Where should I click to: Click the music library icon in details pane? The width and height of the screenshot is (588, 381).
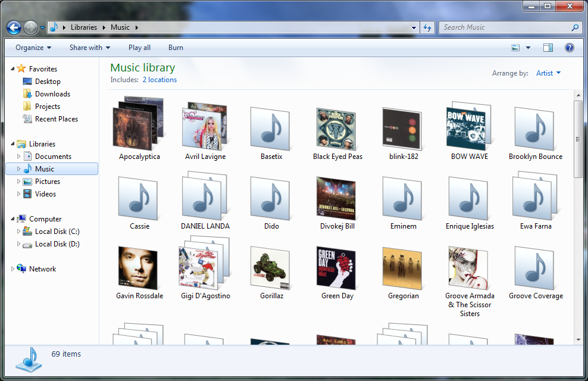pyautogui.click(x=29, y=360)
